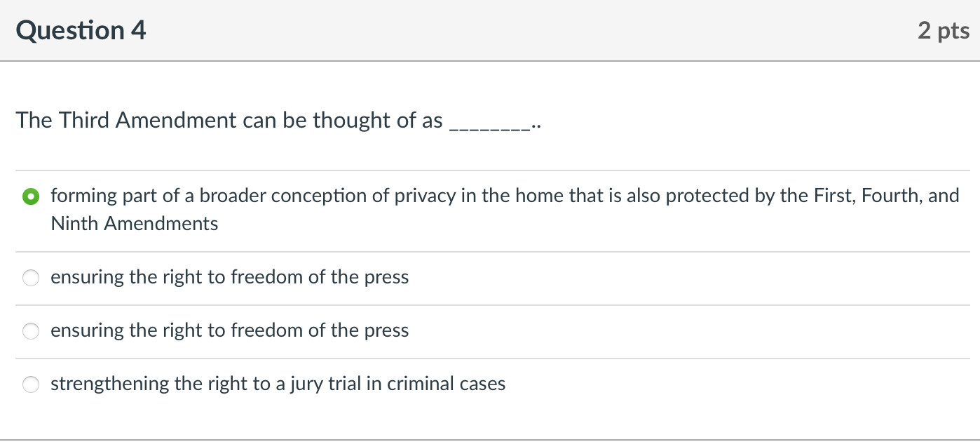Click the divider below the question text
980x442 pixels.
[491, 168]
